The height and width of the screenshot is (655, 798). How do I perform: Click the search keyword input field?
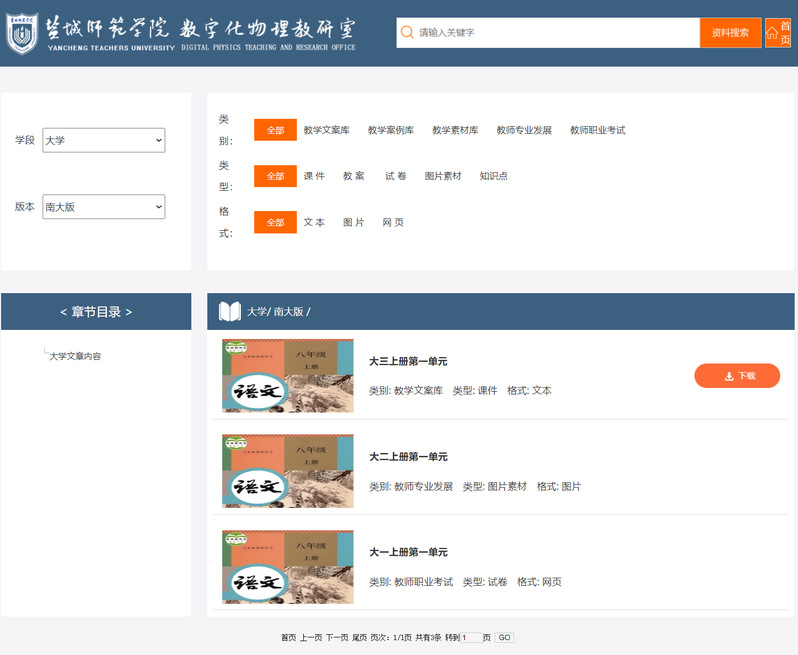point(555,33)
